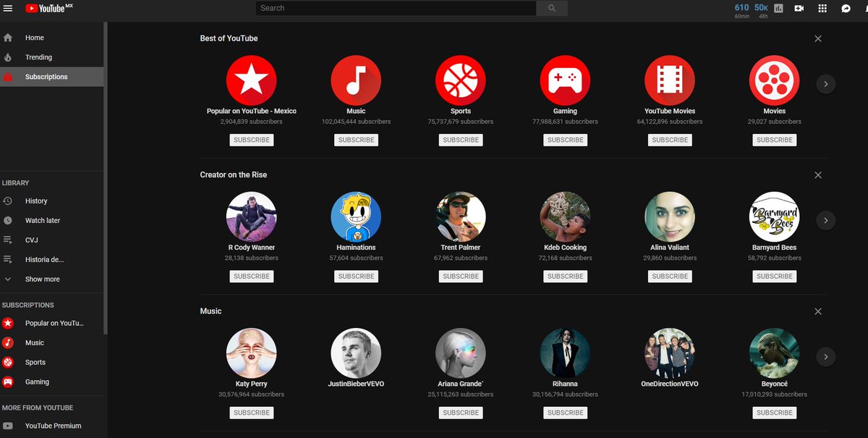Click the 50K 48h counter
The image size is (868, 438).
pos(762,10)
